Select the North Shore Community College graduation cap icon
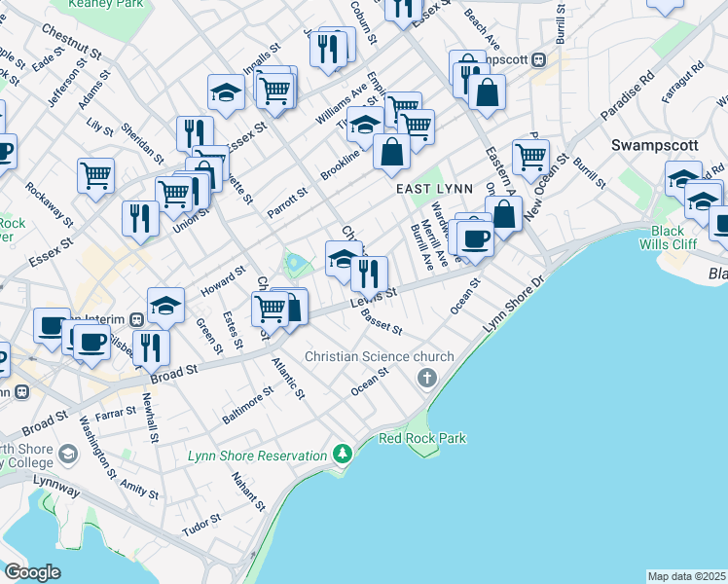Viewport: 728px width, 584px height. point(69,455)
